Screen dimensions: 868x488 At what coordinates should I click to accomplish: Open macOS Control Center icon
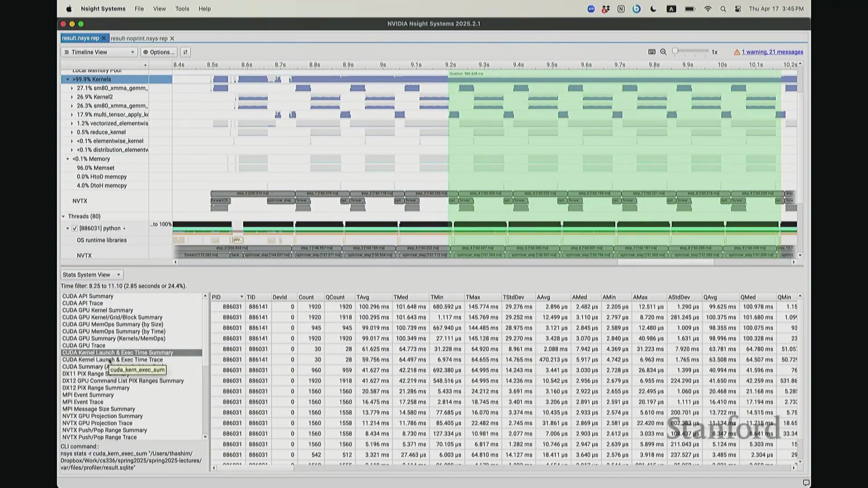(x=738, y=9)
